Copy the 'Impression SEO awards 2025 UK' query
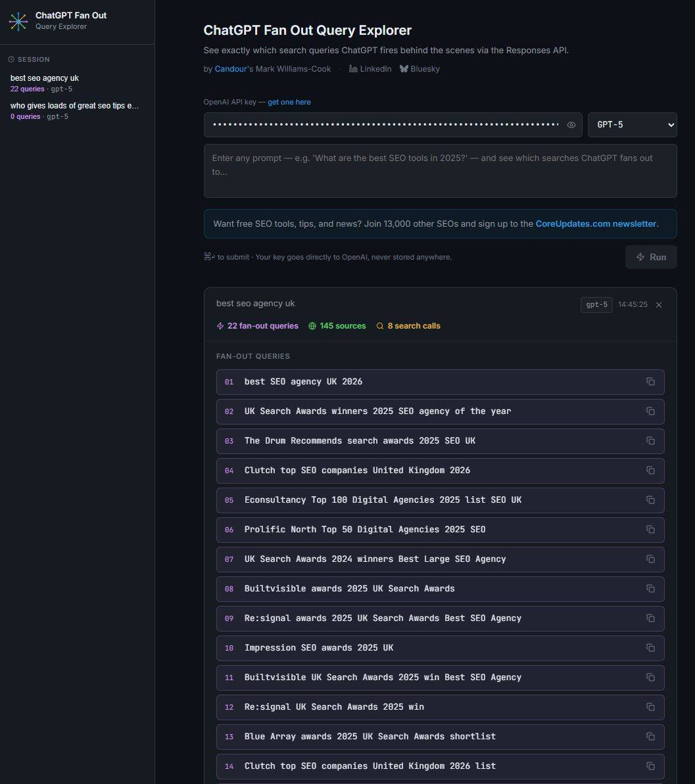 (x=650, y=648)
